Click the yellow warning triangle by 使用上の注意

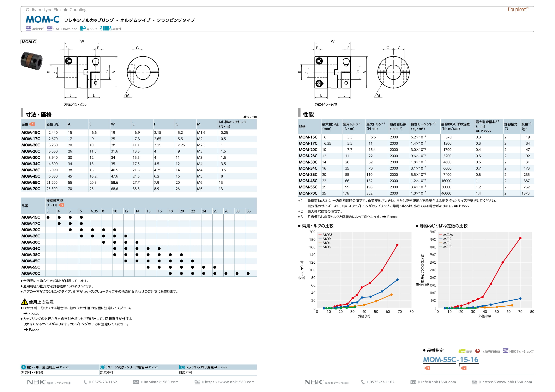coord(24,302)
